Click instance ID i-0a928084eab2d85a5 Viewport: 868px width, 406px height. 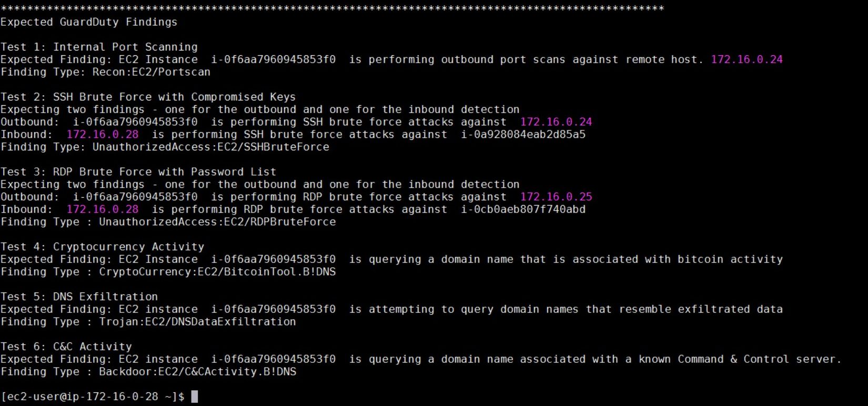click(523, 135)
